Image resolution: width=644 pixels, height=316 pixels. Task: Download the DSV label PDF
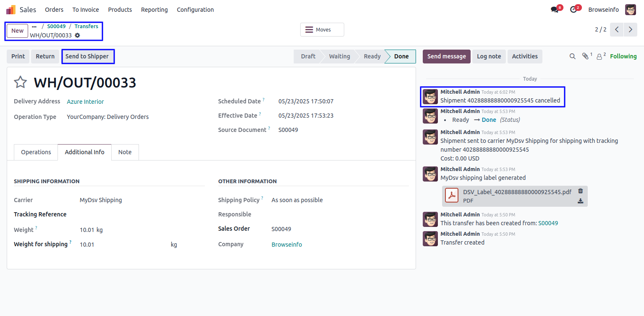coord(580,201)
